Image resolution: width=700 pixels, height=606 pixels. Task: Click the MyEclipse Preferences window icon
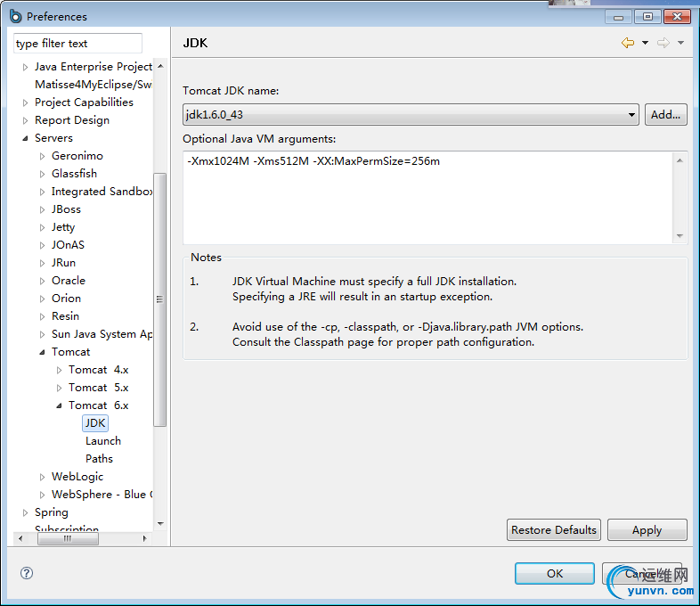16,17
